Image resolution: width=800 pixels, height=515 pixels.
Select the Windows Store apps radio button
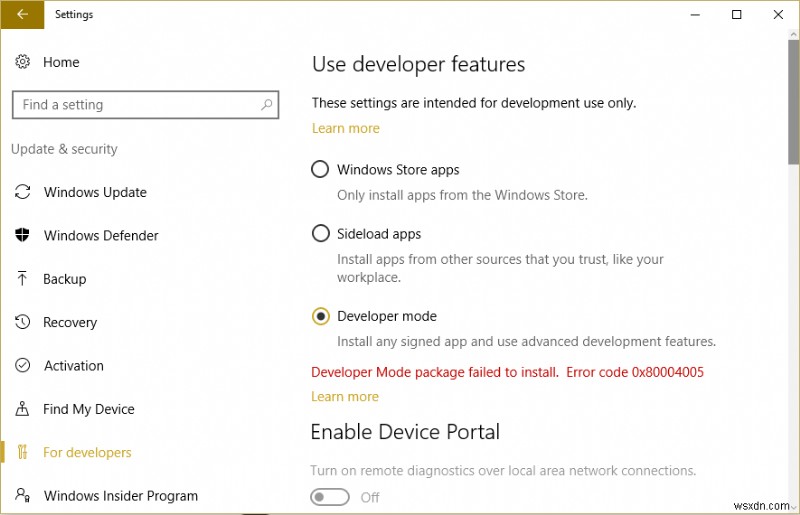click(320, 170)
